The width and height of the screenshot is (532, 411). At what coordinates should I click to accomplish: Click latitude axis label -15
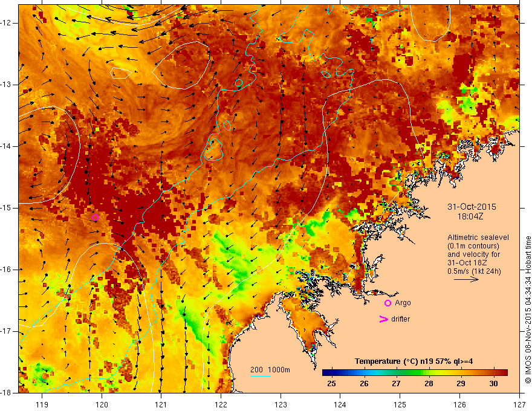pyautogui.click(x=6, y=208)
